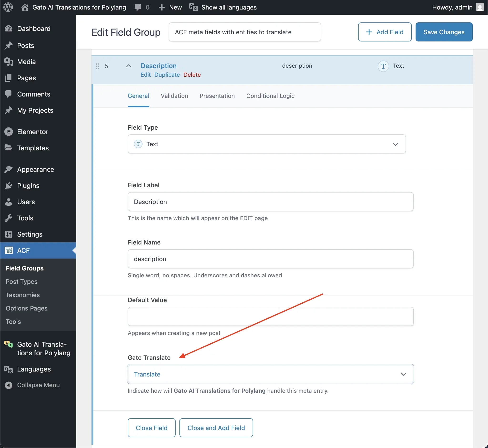This screenshot has height=448, width=488.
Task: Click Close and Add Field
Action: (x=216, y=428)
